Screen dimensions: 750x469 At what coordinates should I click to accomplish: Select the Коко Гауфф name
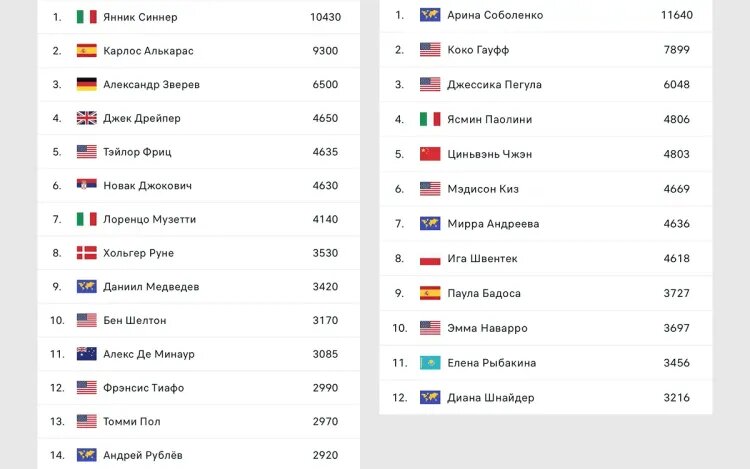[478, 50]
